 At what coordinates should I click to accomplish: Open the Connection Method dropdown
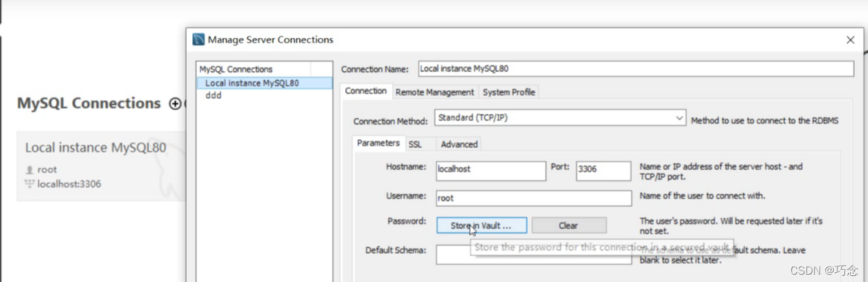[x=560, y=118]
